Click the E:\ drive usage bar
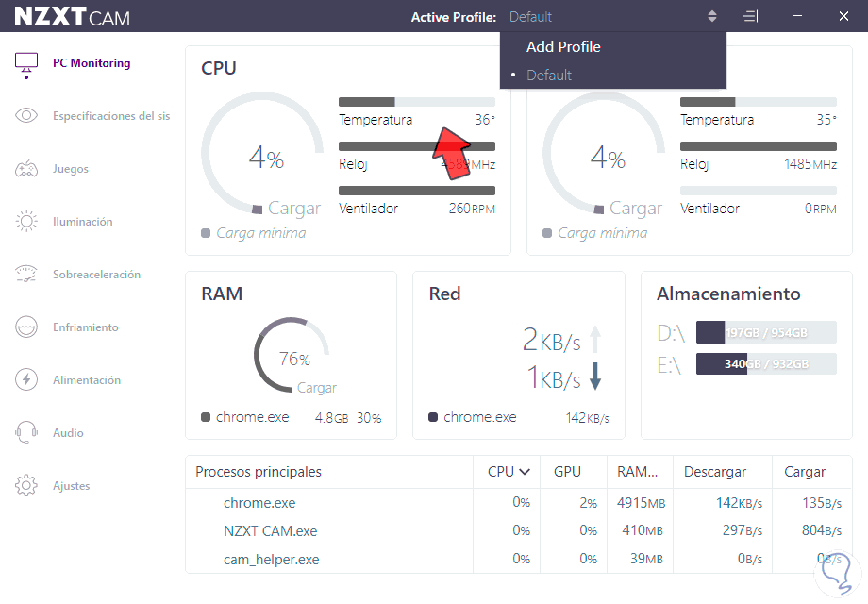The image size is (868, 604). click(x=766, y=363)
